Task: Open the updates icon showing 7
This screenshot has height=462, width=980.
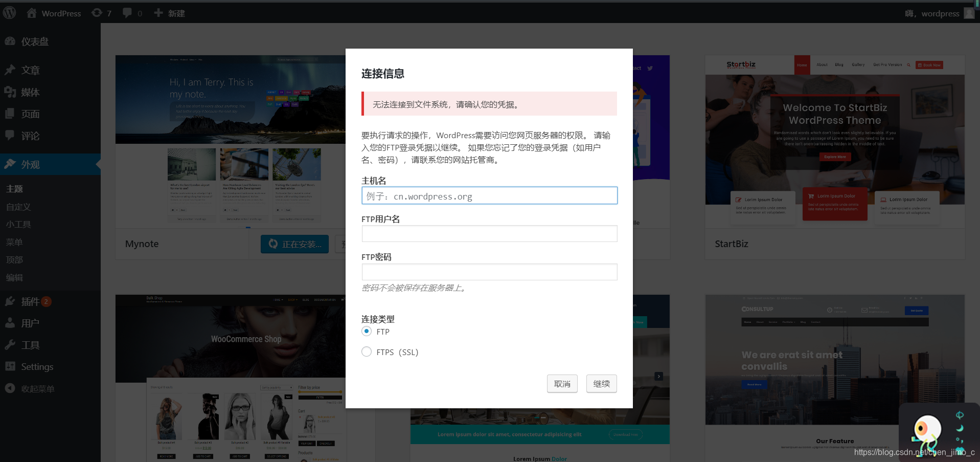Action: tap(101, 13)
